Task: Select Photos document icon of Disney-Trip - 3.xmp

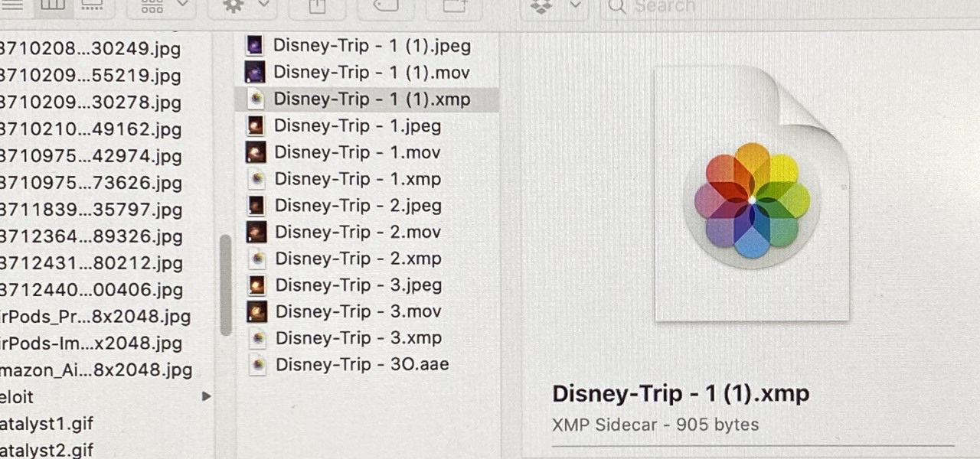Action: [259, 338]
